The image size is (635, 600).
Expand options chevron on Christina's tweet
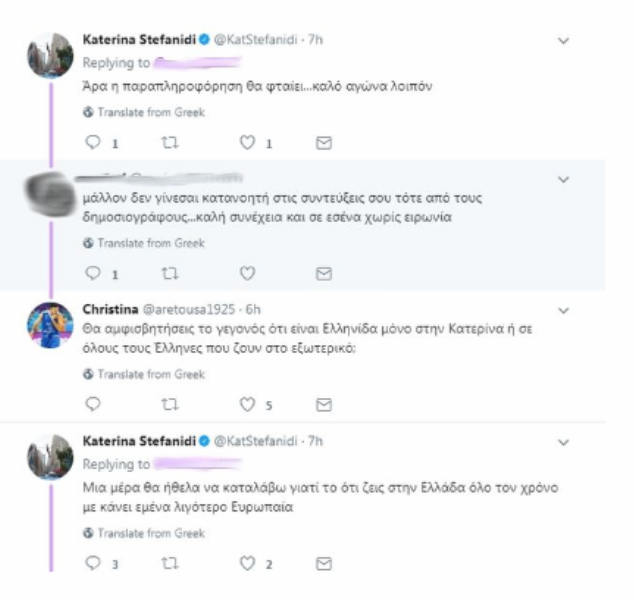(563, 310)
